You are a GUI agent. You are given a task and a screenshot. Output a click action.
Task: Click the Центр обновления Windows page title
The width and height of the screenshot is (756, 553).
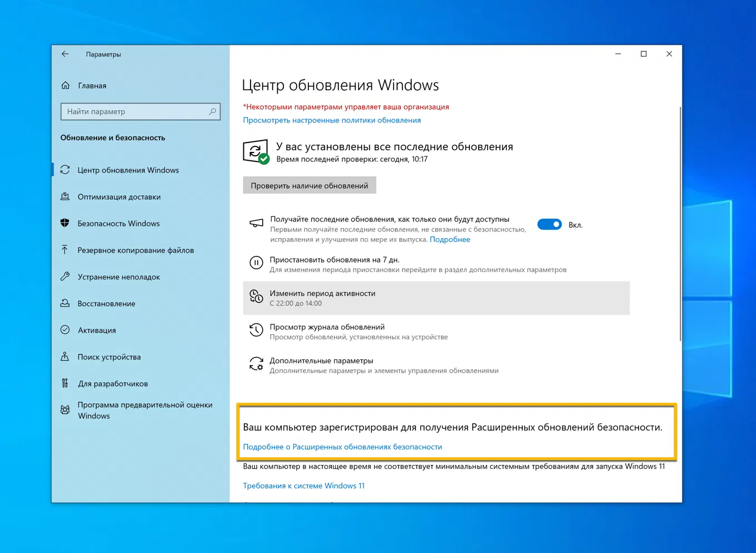(x=340, y=85)
